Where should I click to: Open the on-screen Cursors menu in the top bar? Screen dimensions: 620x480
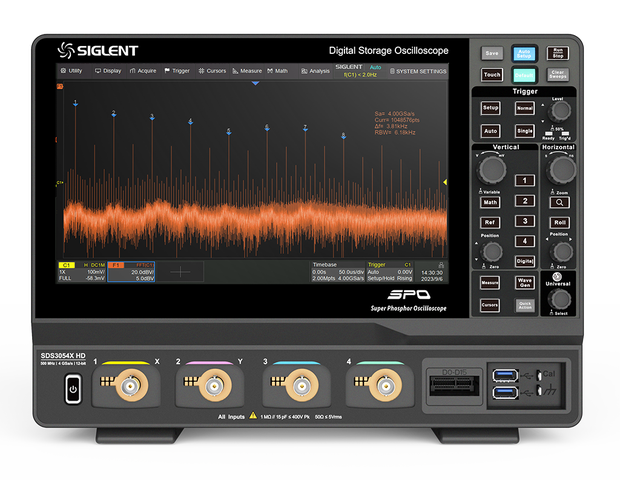coord(212,71)
